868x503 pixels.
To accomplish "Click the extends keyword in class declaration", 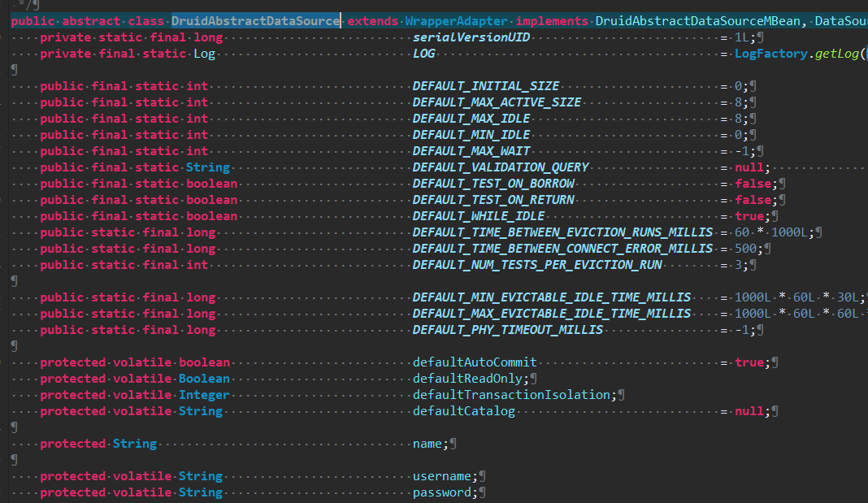I will (372, 21).
